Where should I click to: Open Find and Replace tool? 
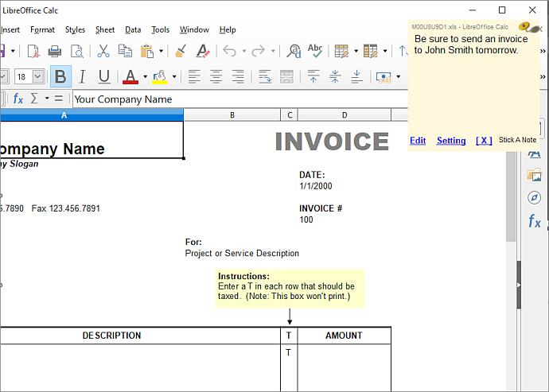tap(294, 52)
